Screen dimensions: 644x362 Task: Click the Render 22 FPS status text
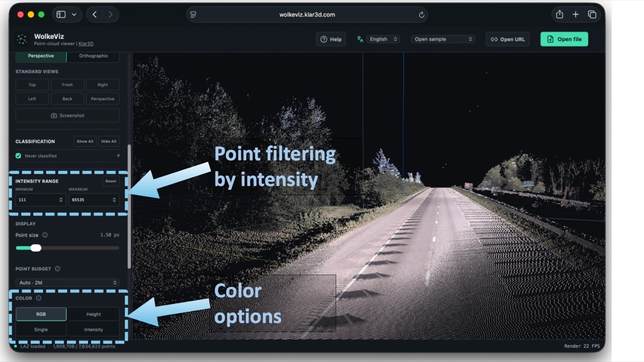(582, 346)
